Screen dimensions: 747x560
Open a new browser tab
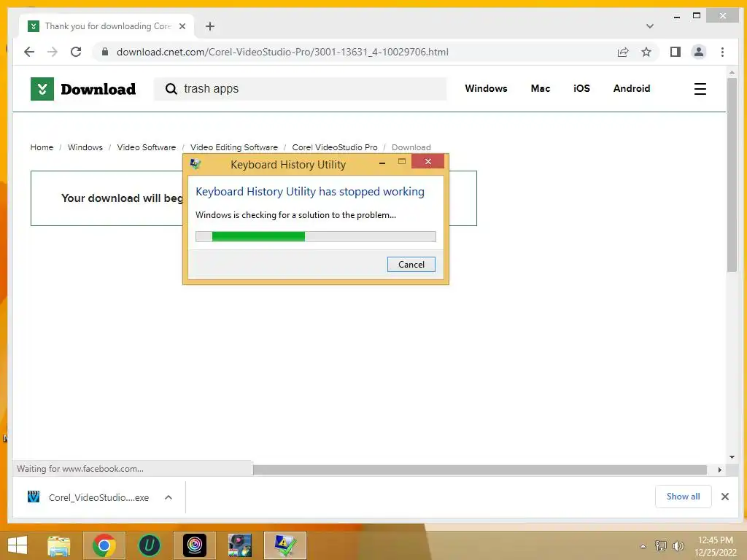tap(209, 26)
